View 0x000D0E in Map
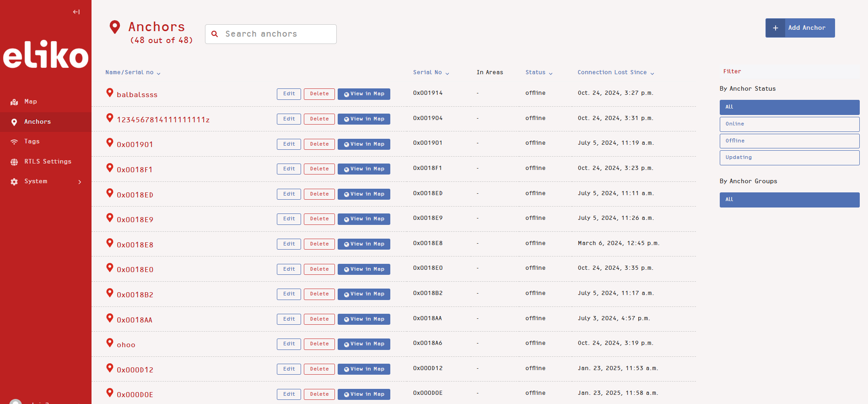Viewport: 868px width, 404px height. [x=364, y=394]
